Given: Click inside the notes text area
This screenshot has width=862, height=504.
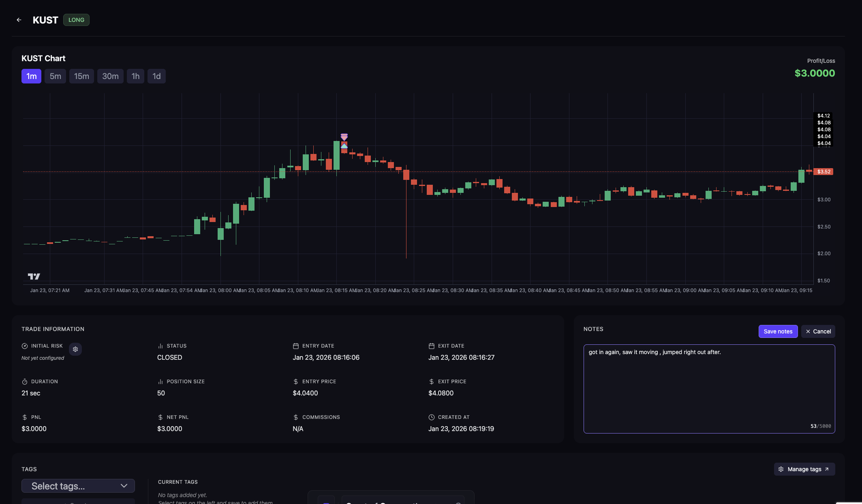Looking at the screenshot, I should click(x=709, y=389).
